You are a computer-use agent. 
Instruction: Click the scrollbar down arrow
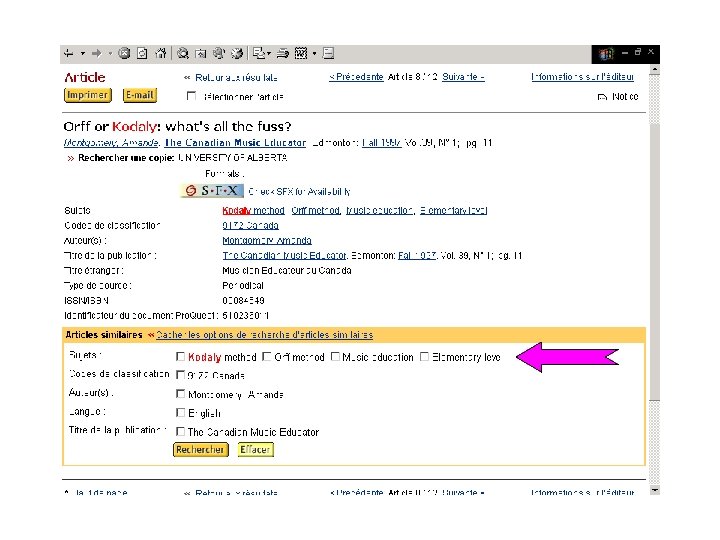(655, 489)
